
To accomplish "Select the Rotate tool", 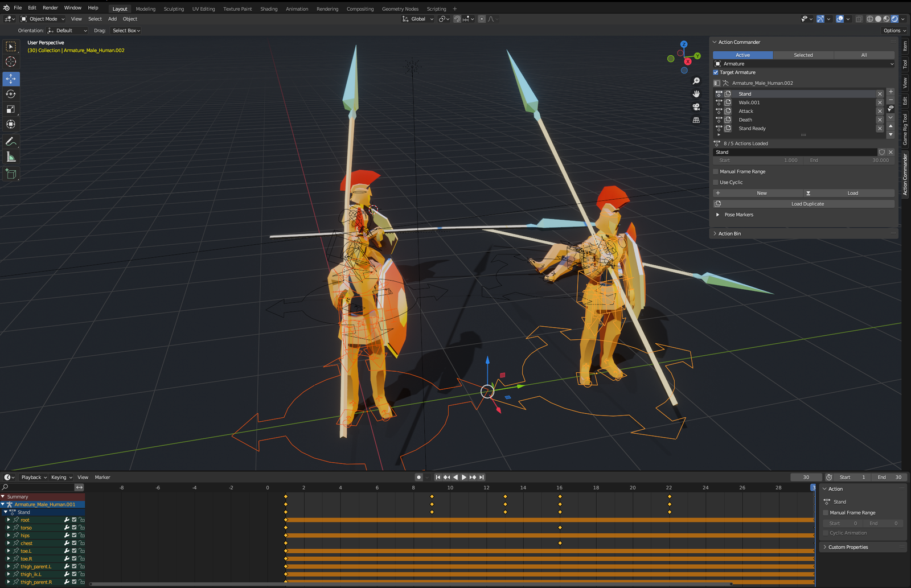I will (11, 94).
